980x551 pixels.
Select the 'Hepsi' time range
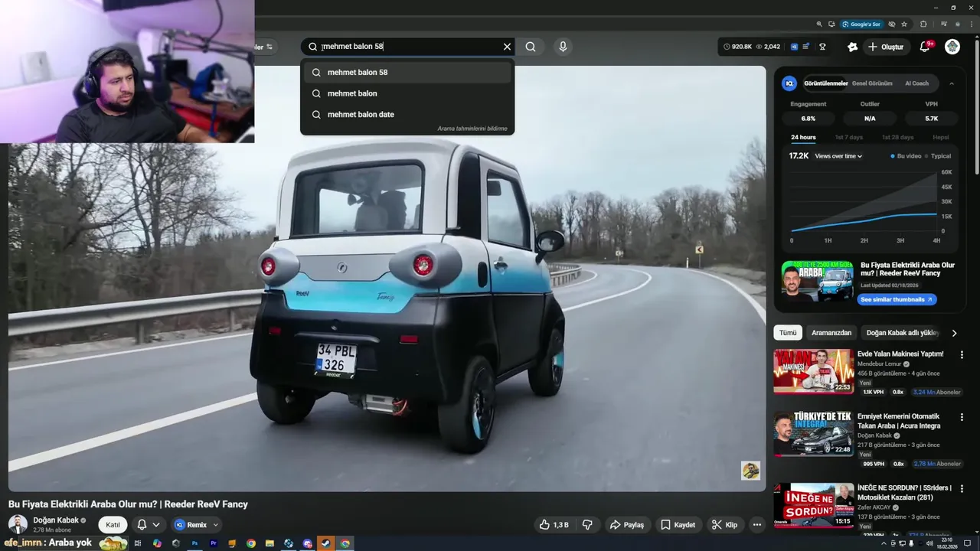(941, 138)
